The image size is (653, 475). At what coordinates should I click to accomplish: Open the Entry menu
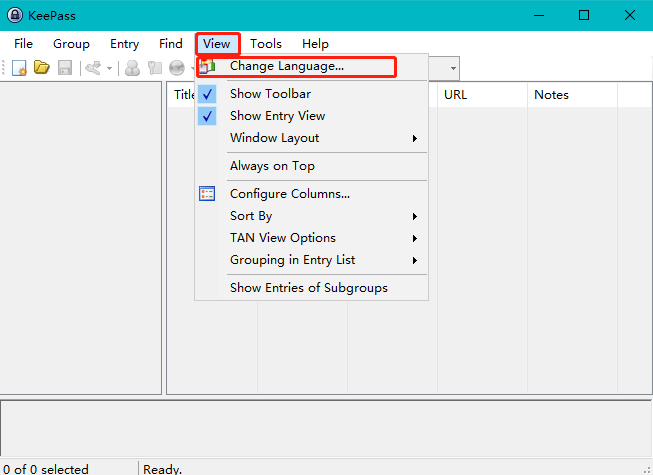coord(125,44)
